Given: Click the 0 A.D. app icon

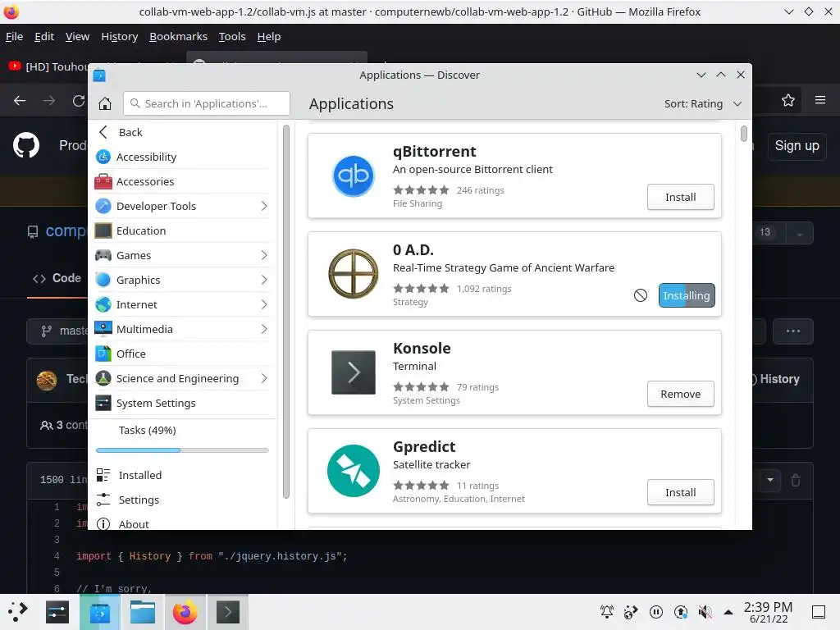Looking at the screenshot, I should click(353, 274).
